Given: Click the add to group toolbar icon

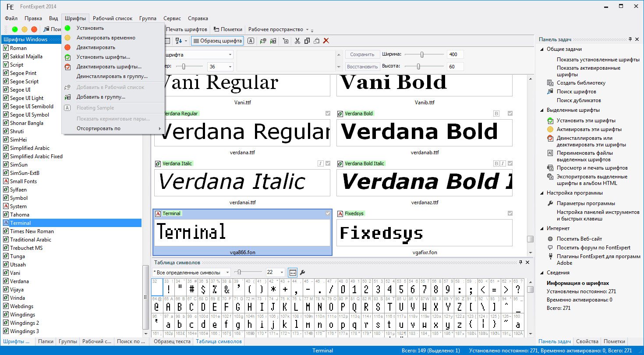Looking at the screenshot, I should click(x=273, y=41).
